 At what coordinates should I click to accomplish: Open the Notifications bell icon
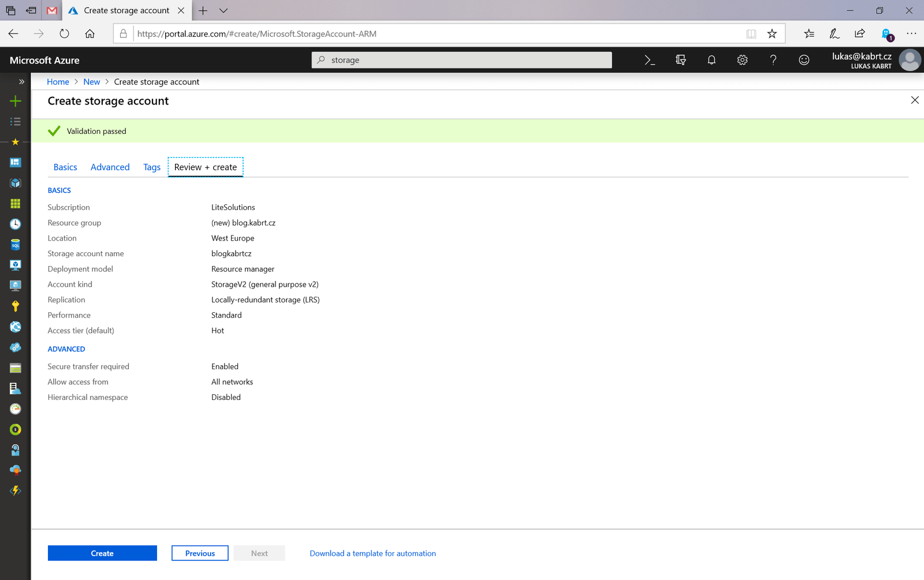(711, 60)
